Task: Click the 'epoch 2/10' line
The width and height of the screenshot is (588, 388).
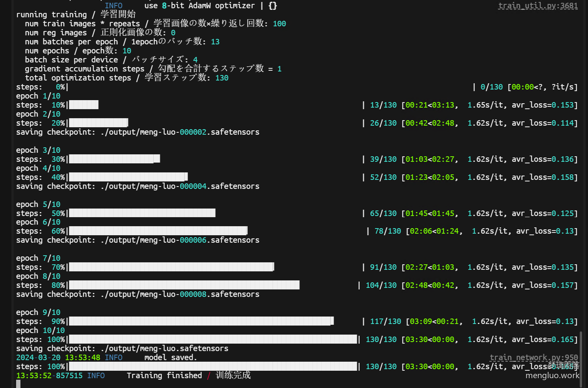Action: tap(38, 114)
